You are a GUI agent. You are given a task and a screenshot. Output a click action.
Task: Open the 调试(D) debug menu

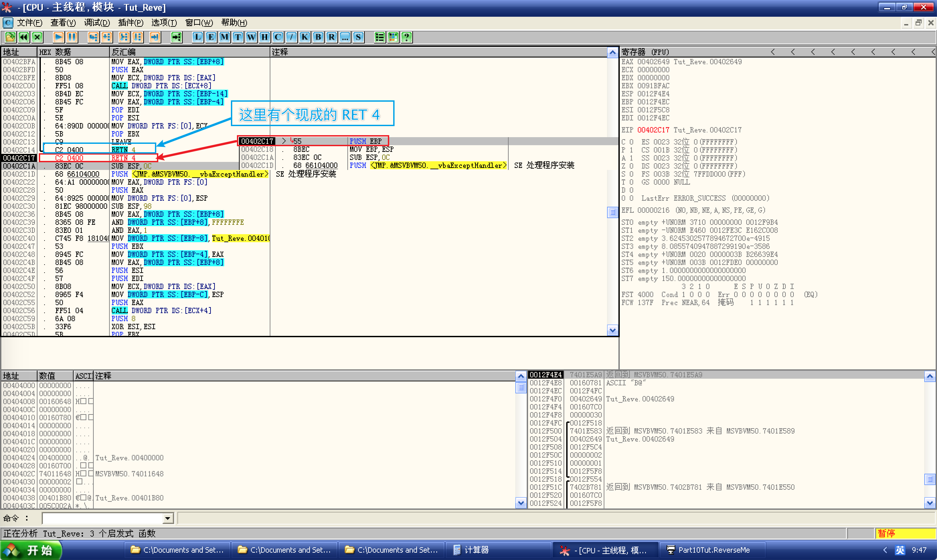tap(97, 23)
